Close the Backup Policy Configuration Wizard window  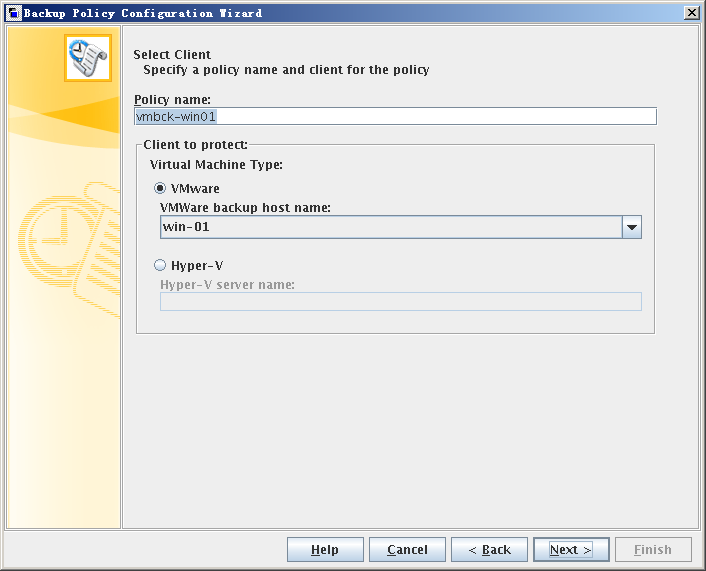pyautogui.click(x=691, y=13)
